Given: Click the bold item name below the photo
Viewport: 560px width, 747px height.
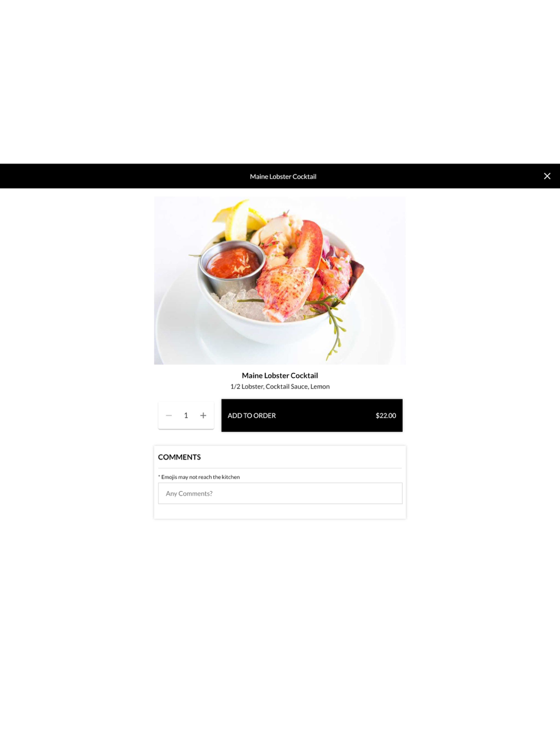Looking at the screenshot, I should [280, 376].
